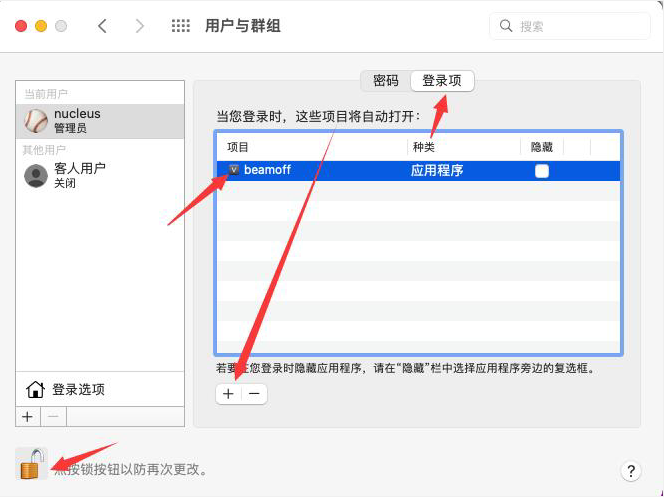Click the magnifier icon in the search field

506,26
